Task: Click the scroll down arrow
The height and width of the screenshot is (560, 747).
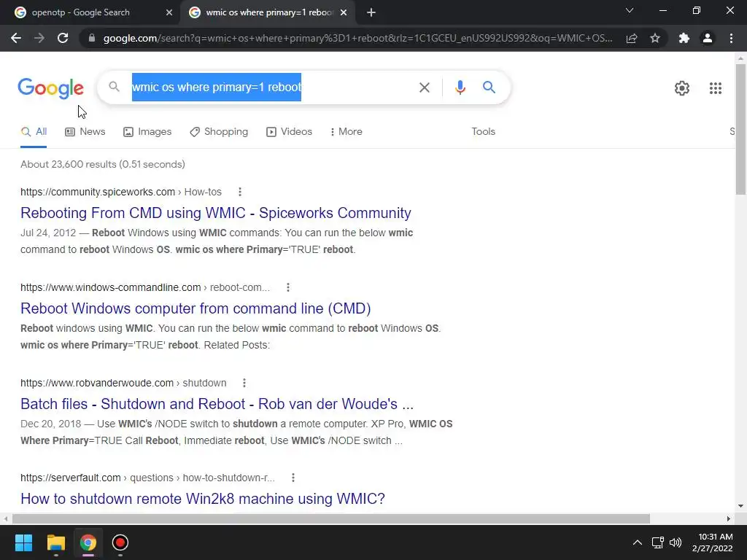Action: 740,506
